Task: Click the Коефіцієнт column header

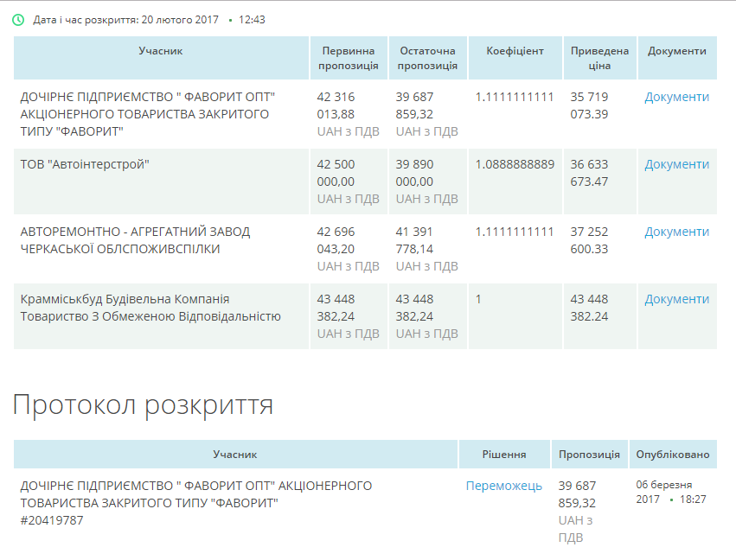Action: (515, 51)
